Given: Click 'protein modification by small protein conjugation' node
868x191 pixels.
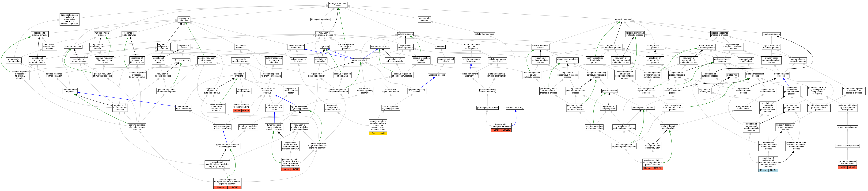Looking at the screenshot, I should (847, 108).
